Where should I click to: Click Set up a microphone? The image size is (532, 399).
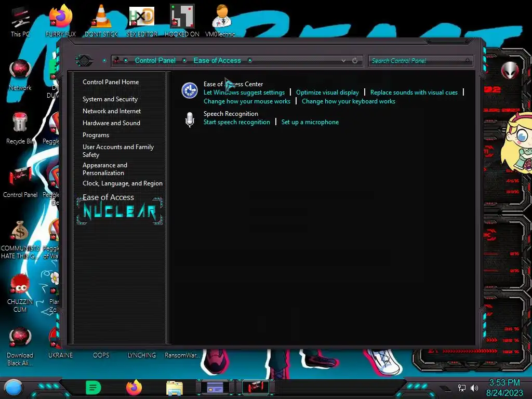point(310,122)
